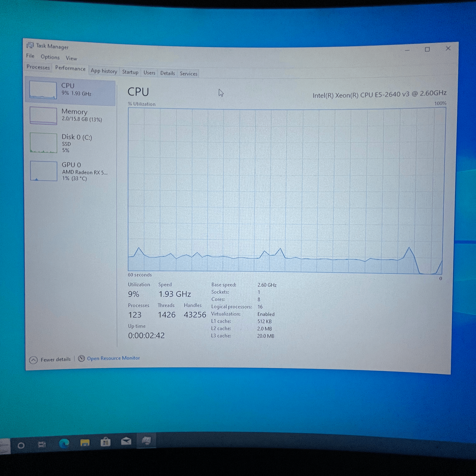Click the 43256 handles value
This screenshot has width=476, height=476.
pyautogui.click(x=195, y=315)
